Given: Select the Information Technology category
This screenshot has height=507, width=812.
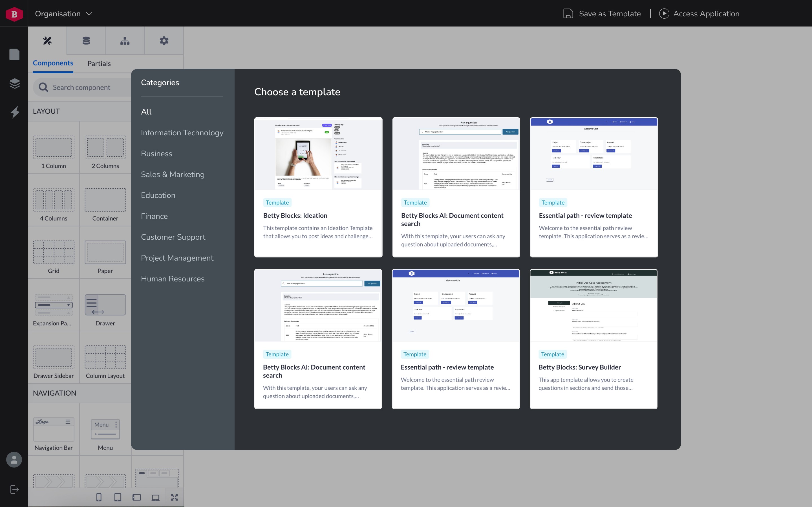Looking at the screenshot, I should 182,133.
